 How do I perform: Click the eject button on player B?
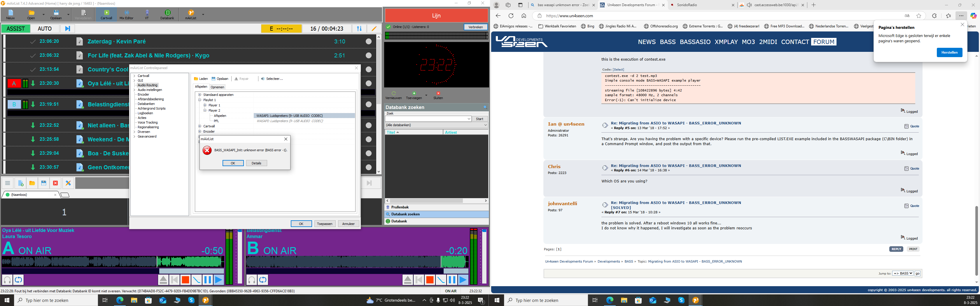[407, 280]
